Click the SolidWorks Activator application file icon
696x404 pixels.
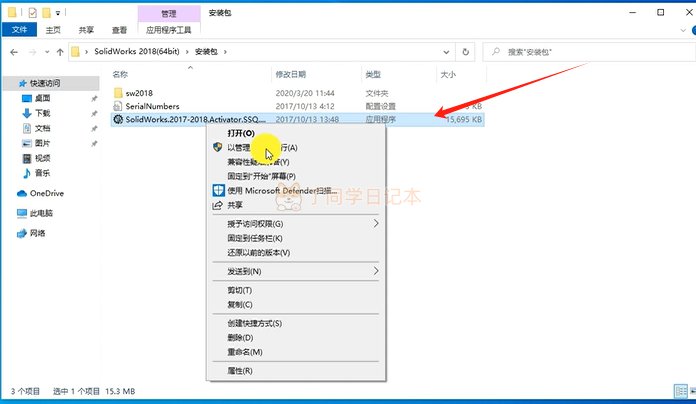[118, 119]
